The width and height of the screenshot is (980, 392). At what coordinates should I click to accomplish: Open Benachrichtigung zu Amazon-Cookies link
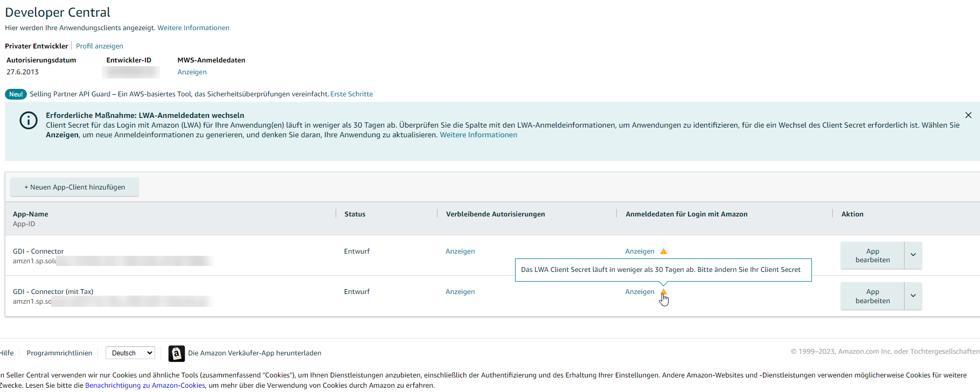coord(145,386)
